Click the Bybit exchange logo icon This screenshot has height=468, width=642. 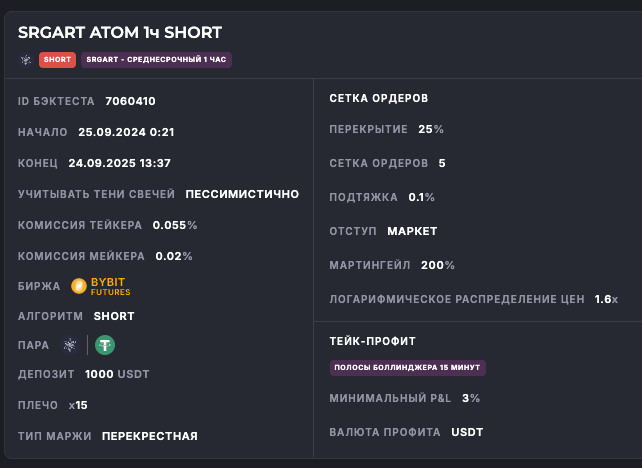click(79, 287)
